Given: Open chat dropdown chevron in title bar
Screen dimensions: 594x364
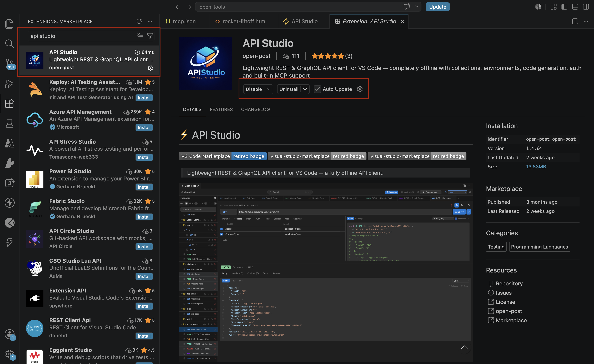Looking at the screenshot, I should click(417, 7).
